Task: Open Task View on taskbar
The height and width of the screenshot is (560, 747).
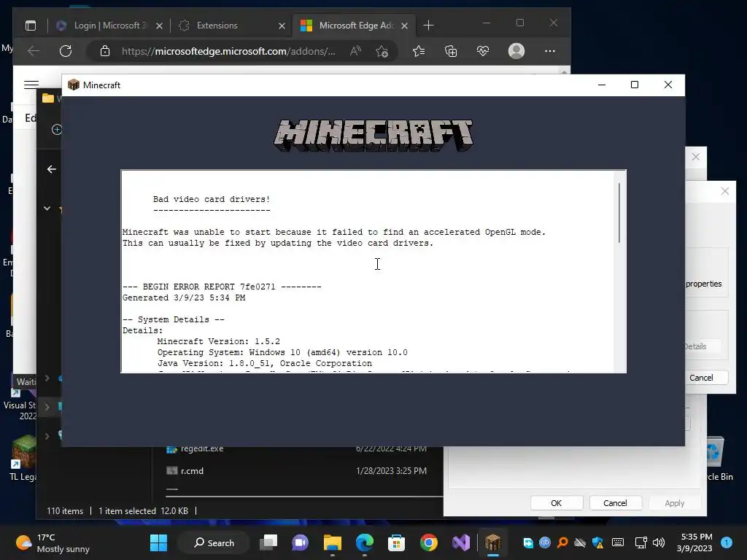Action: coord(268,542)
